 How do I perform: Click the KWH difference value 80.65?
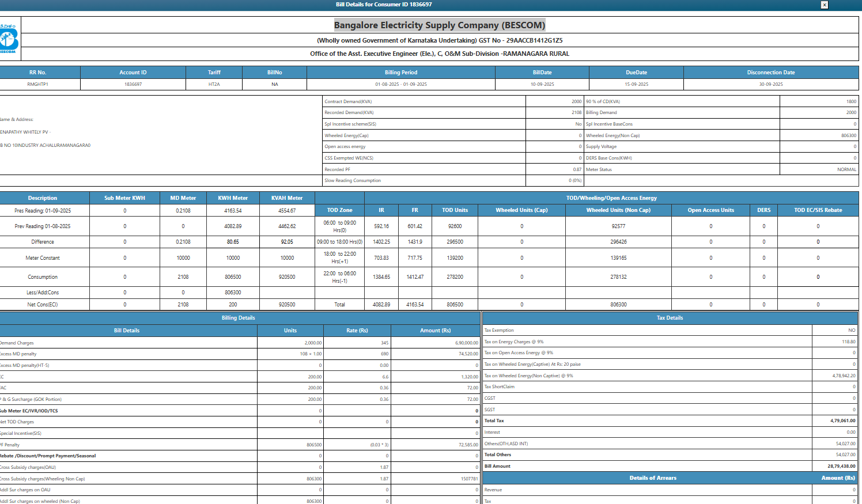(x=233, y=242)
